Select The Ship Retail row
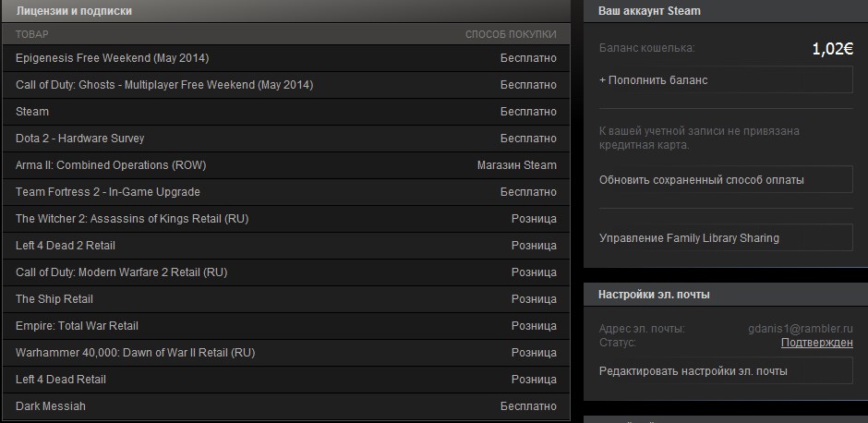 point(286,299)
